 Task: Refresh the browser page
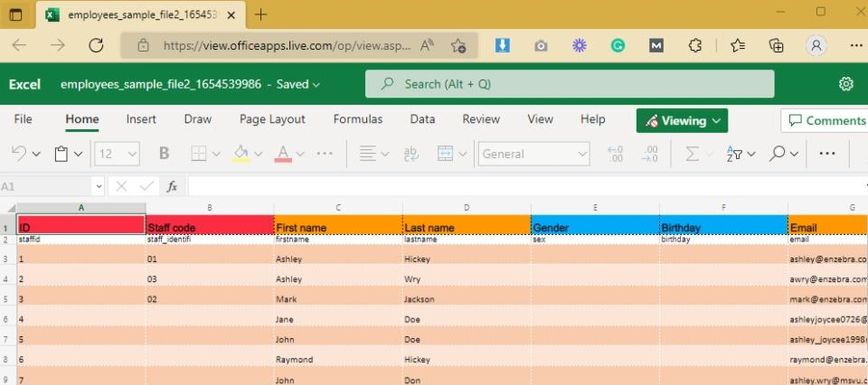[98, 44]
